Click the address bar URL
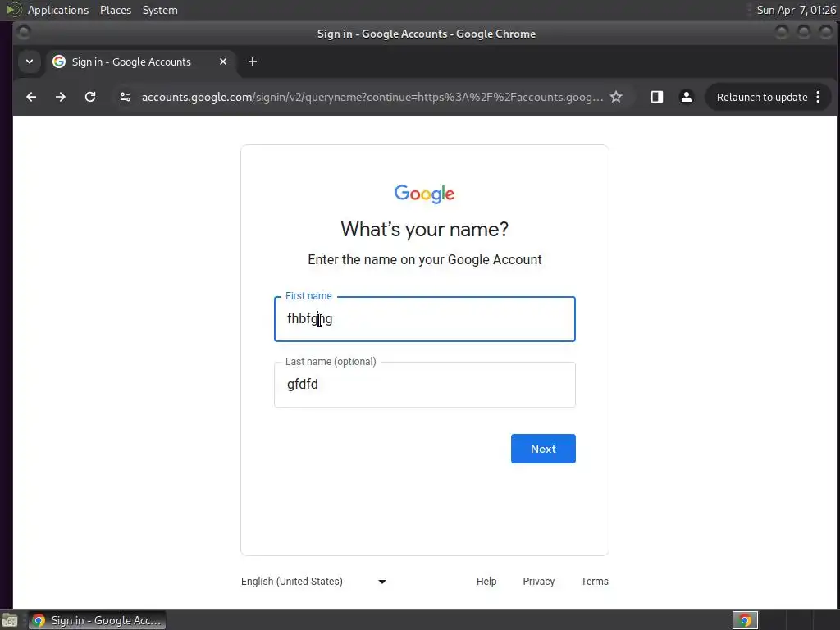The image size is (840, 630). point(372,97)
